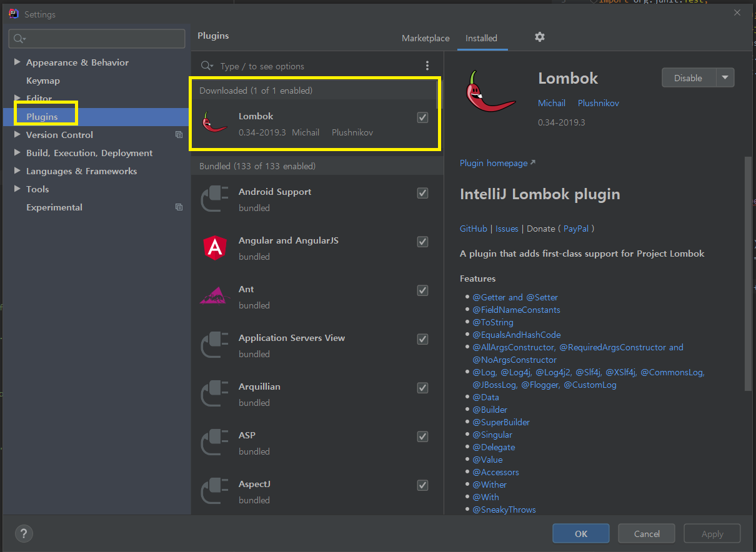Click the plugin search magnifier icon
The image size is (756, 552).
click(207, 66)
